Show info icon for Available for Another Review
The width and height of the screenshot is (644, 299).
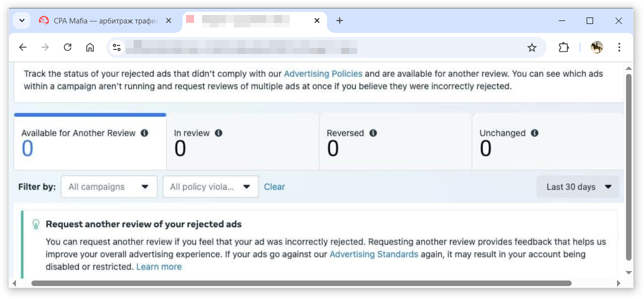(x=144, y=133)
